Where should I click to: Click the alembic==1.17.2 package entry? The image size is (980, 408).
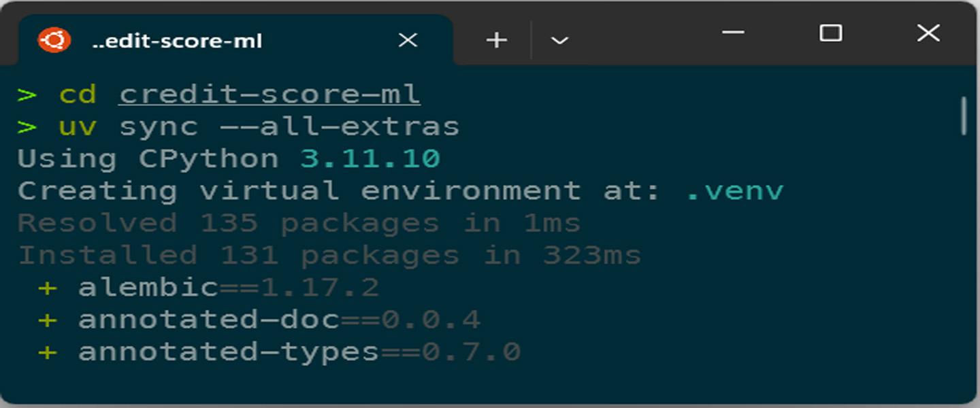pyautogui.click(x=228, y=288)
